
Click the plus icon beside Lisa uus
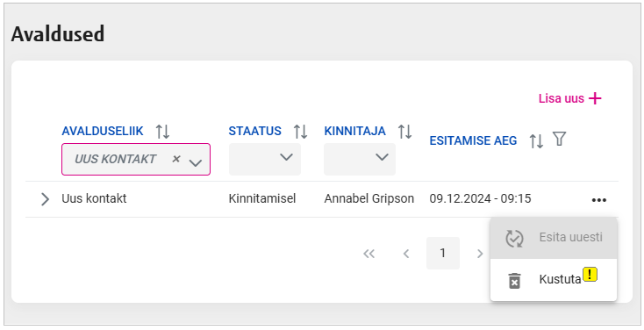pyautogui.click(x=595, y=98)
